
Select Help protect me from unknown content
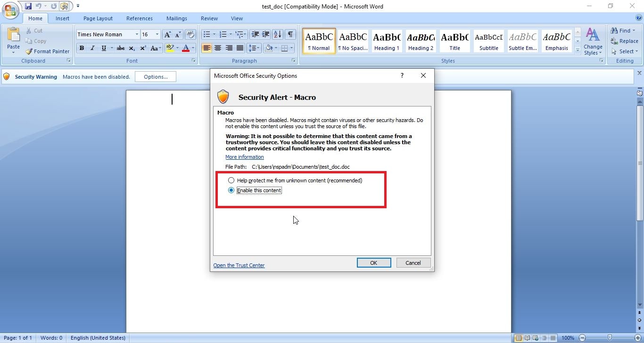(x=295, y=180)
